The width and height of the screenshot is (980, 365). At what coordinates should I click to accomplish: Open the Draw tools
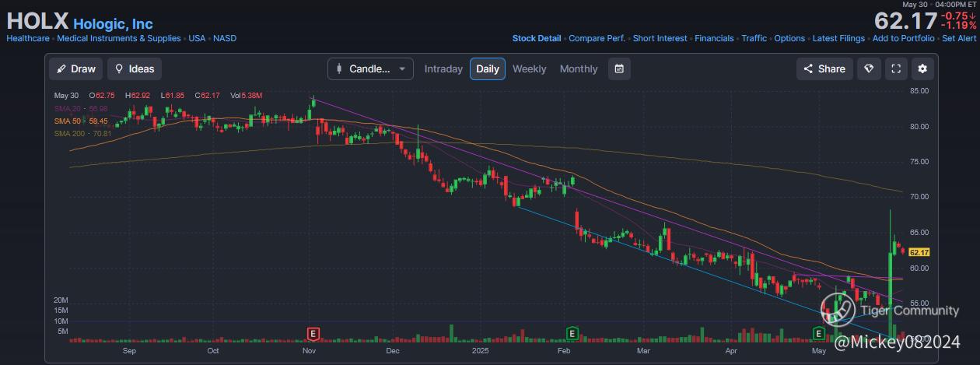pyautogui.click(x=75, y=68)
